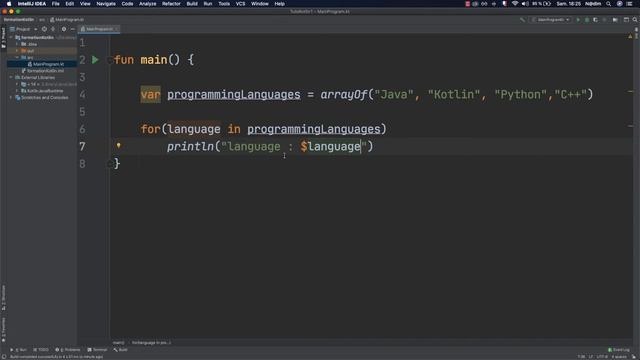Open the Analyze menu
The height and width of the screenshot is (360, 640).
[147, 4]
